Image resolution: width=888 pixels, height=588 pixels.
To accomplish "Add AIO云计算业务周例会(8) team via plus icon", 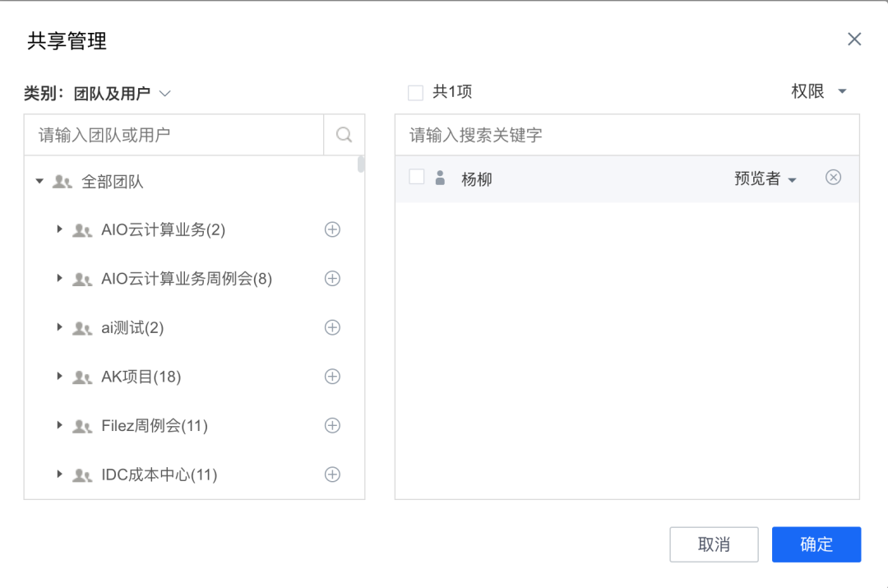I will (332, 279).
